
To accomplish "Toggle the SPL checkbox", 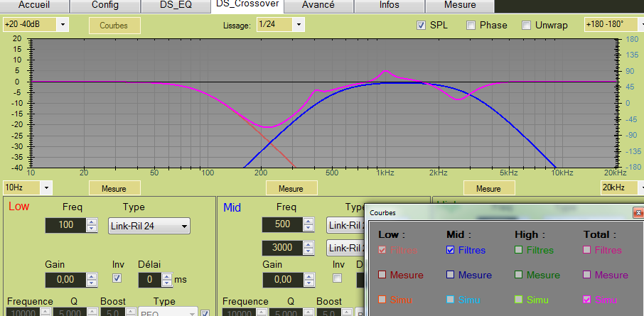I will click(422, 26).
